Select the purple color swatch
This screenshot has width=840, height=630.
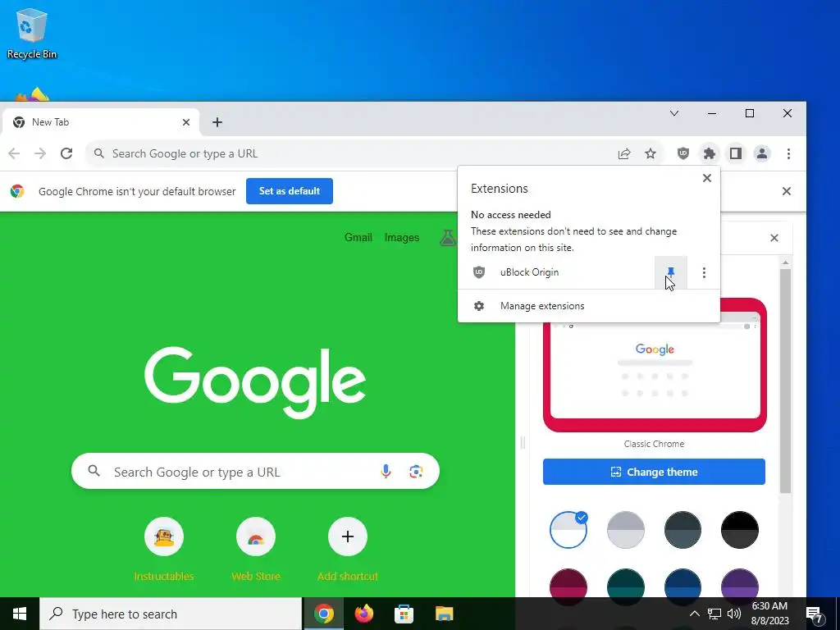740,584
